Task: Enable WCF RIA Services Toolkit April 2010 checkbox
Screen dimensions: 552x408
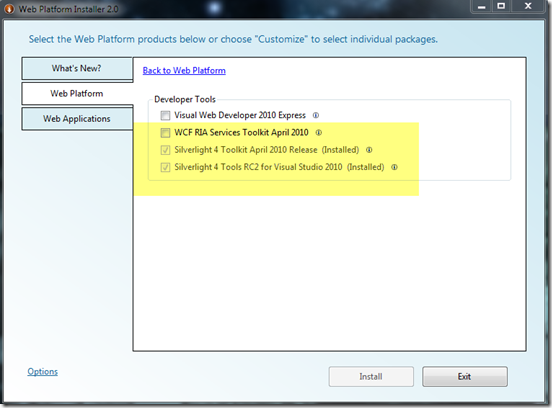Action: [x=165, y=133]
